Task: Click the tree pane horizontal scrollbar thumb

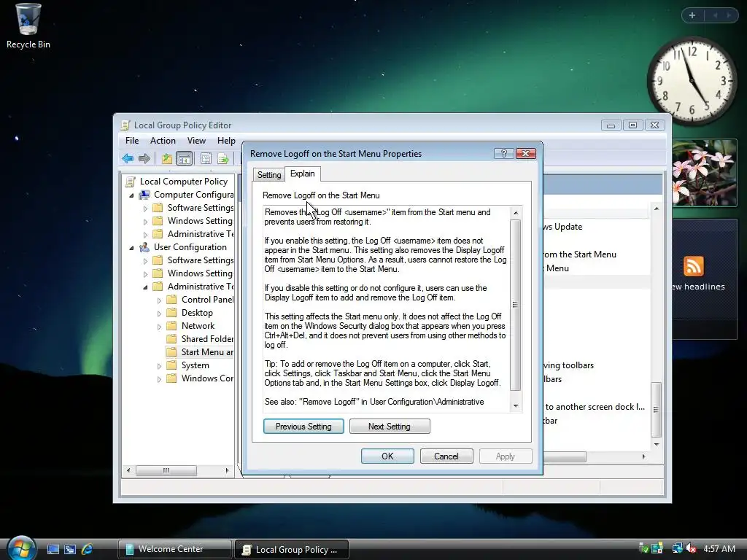Action: (166, 470)
